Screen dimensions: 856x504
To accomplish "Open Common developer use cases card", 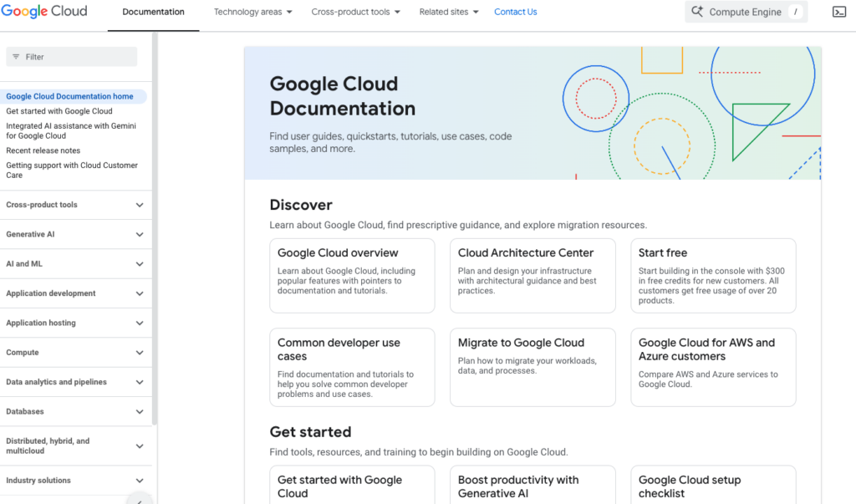I will 352,368.
